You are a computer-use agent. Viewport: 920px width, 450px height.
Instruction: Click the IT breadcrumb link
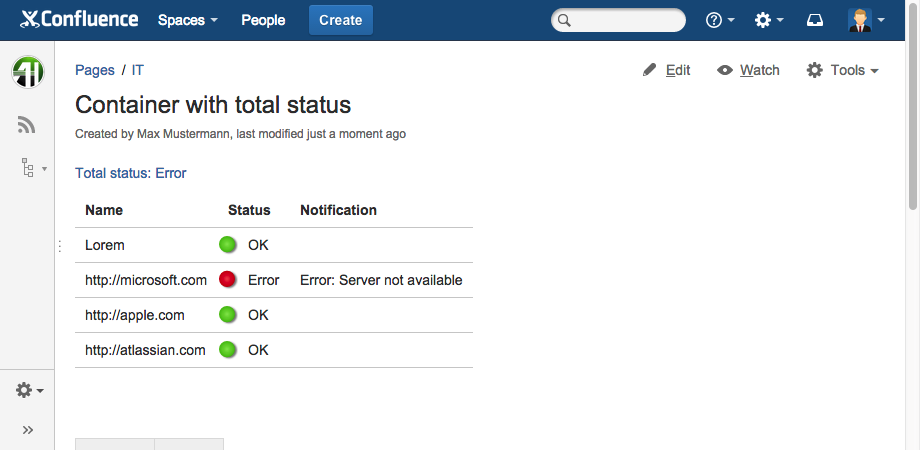click(138, 70)
